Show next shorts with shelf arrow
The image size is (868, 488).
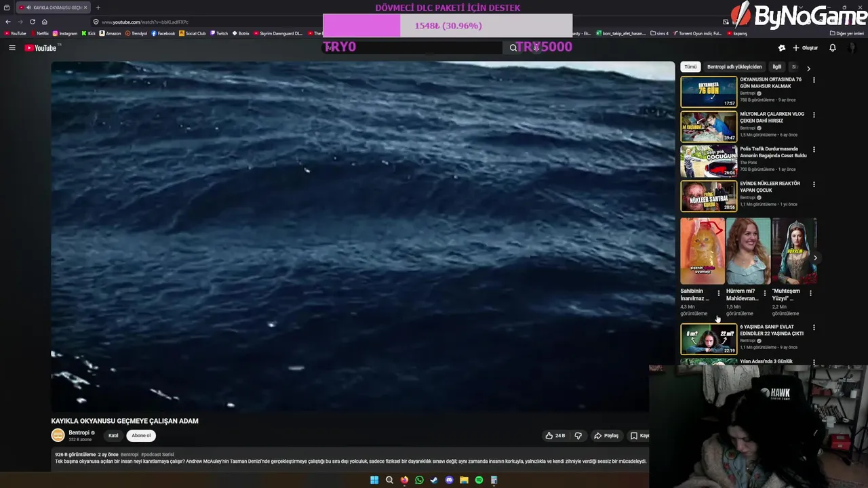(815, 258)
